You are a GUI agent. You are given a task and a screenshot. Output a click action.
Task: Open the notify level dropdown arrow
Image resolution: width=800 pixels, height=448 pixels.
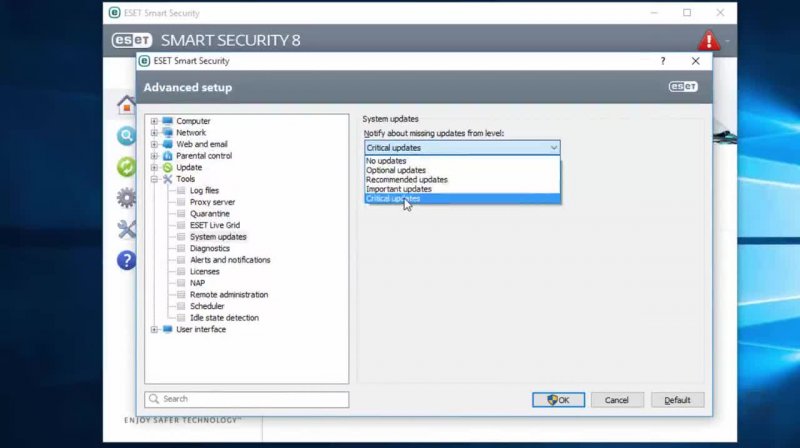[x=554, y=148]
